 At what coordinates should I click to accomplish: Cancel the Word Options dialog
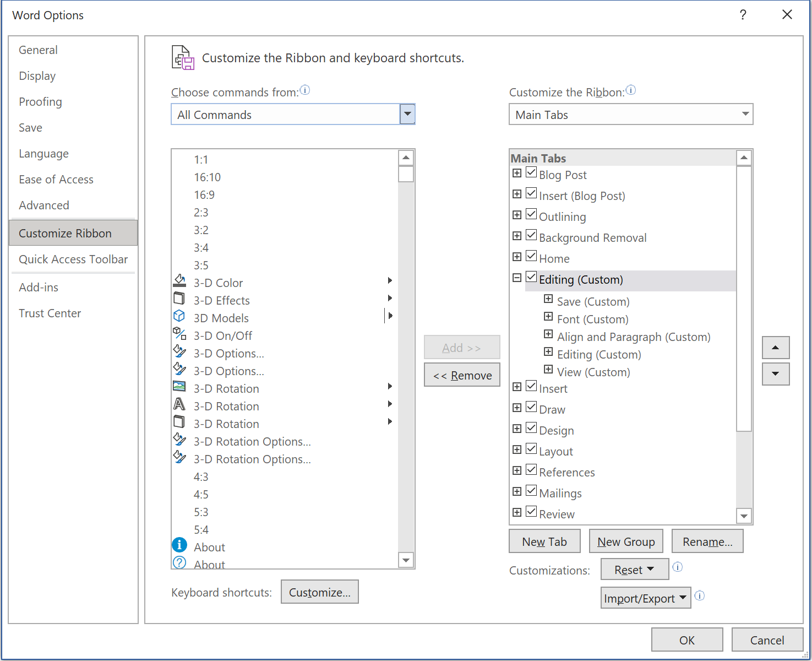(x=767, y=640)
